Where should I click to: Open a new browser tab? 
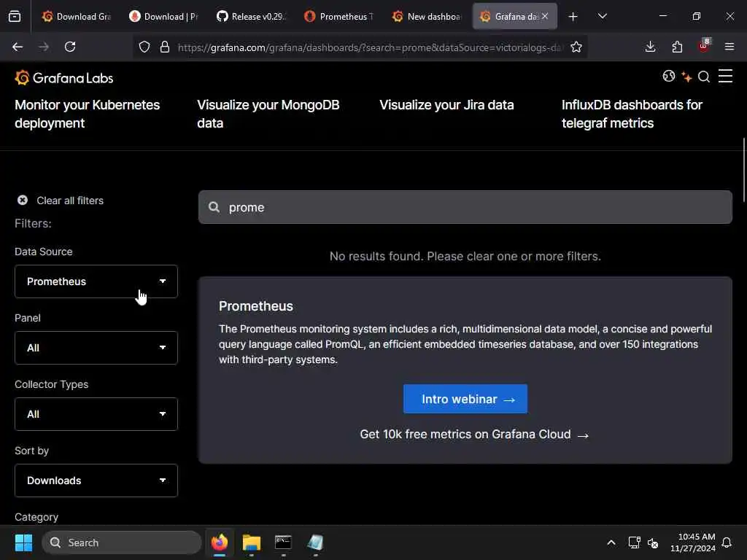pyautogui.click(x=573, y=16)
